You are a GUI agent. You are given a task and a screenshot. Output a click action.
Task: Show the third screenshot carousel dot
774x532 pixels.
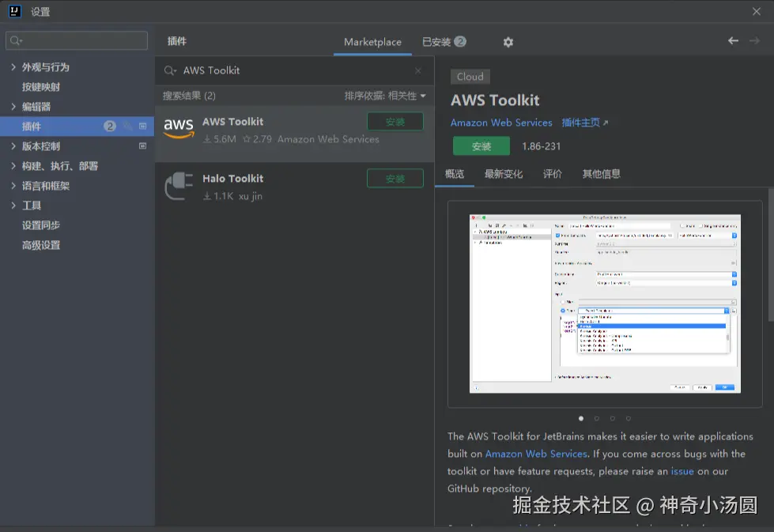pyautogui.click(x=613, y=418)
